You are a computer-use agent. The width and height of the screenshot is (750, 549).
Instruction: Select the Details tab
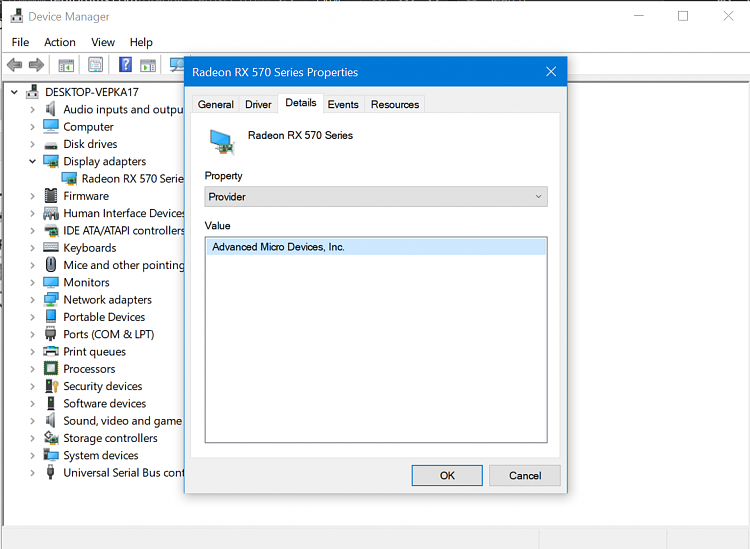point(301,103)
